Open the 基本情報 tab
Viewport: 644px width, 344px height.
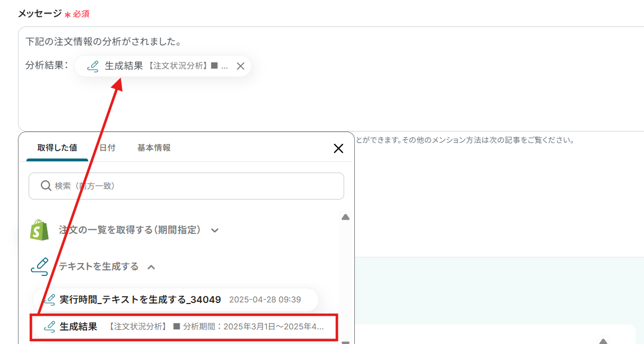(x=154, y=148)
